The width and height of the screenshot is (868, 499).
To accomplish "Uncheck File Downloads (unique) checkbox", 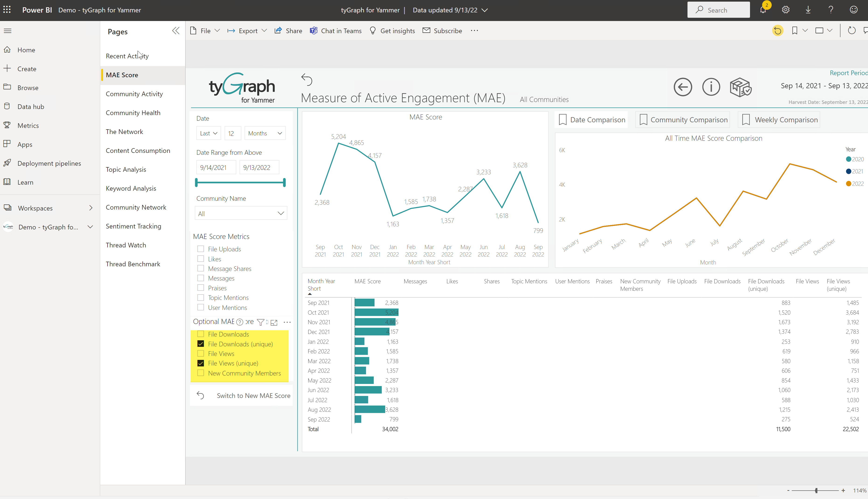I will pyautogui.click(x=201, y=344).
